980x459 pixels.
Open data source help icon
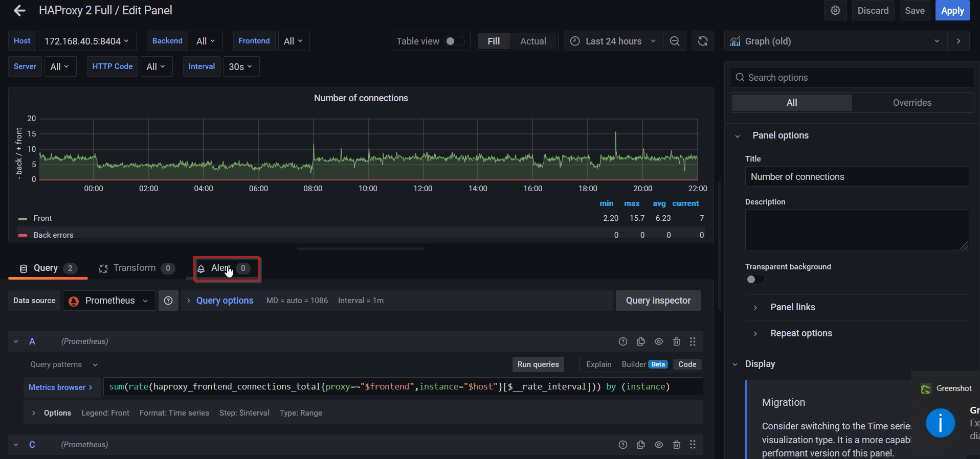point(168,301)
